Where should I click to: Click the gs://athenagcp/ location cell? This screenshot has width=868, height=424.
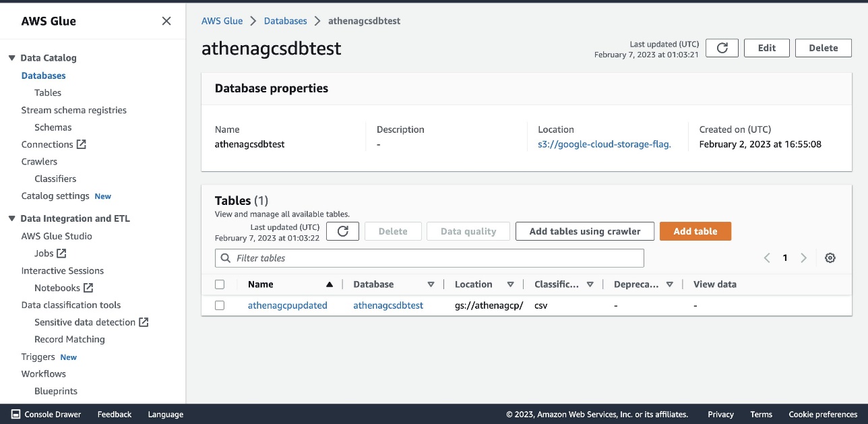click(x=489, y=305)
